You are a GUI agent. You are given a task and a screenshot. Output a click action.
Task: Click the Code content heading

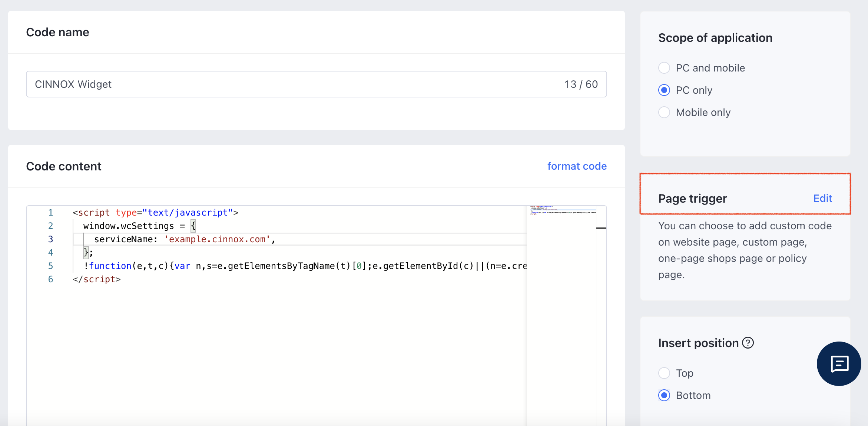coord(64,166)
